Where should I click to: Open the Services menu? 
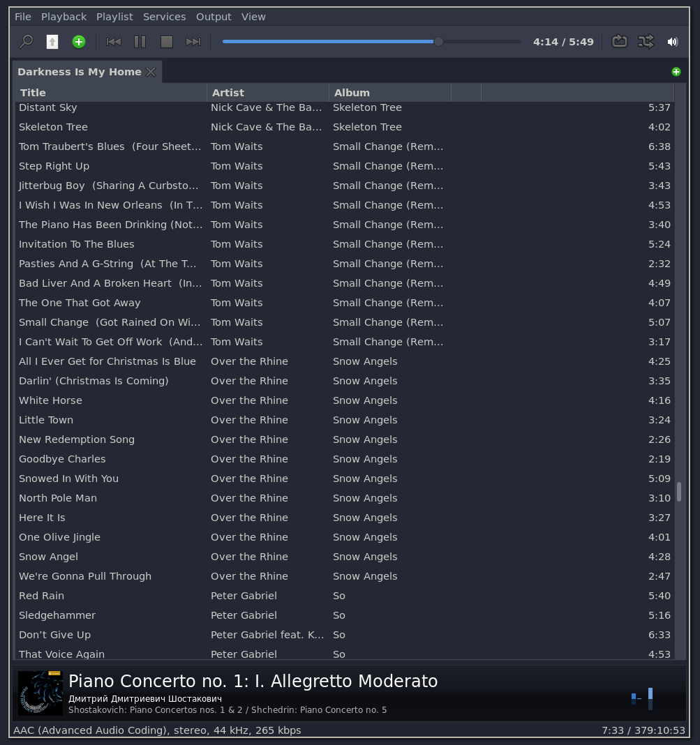pyautogui.click(x=164, y=17)
